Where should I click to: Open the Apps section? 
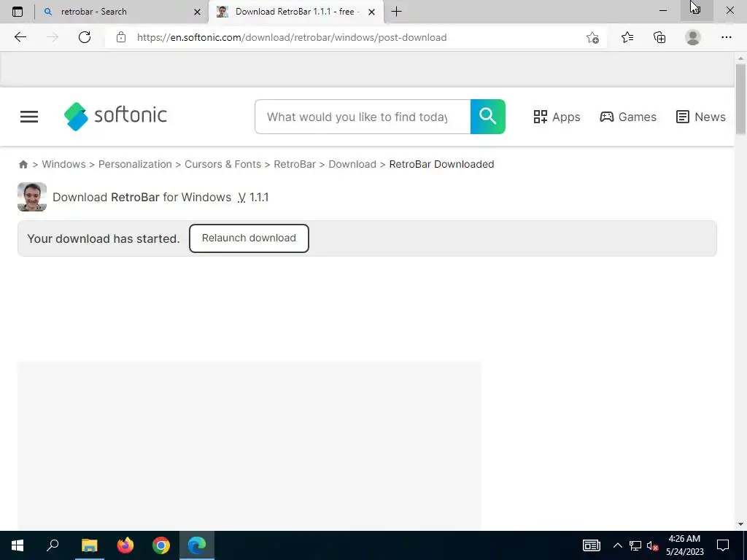557,117
